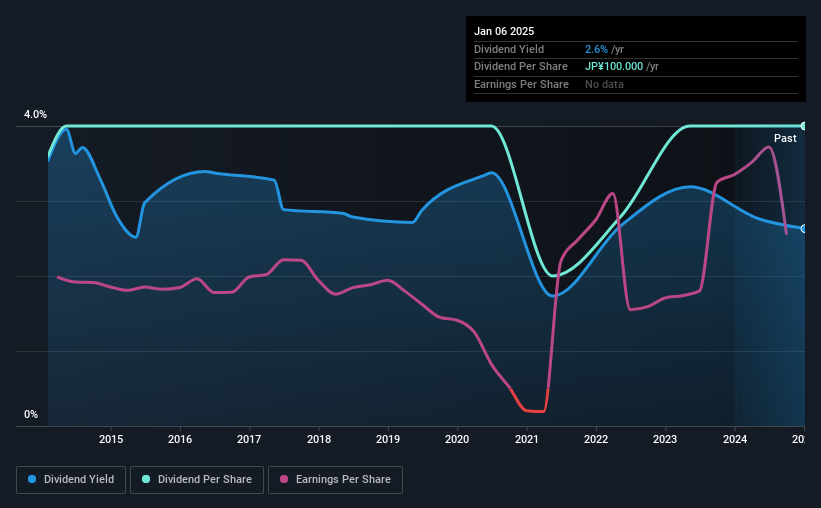
Task: Click the 2016 x-axis label
Action: tap(180, 439)
